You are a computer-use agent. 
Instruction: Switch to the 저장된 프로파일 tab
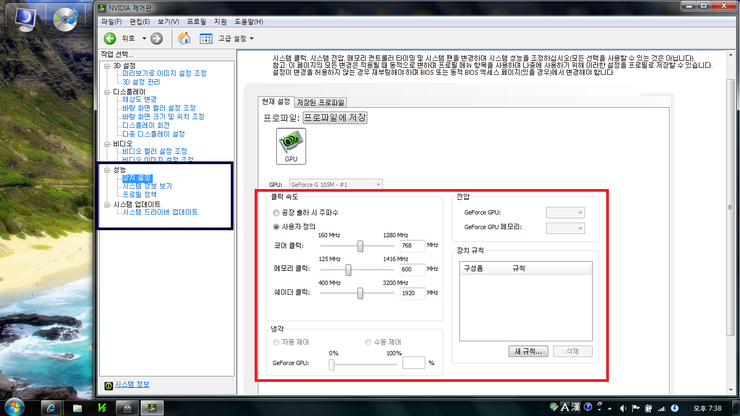click(x=320, y=102)
